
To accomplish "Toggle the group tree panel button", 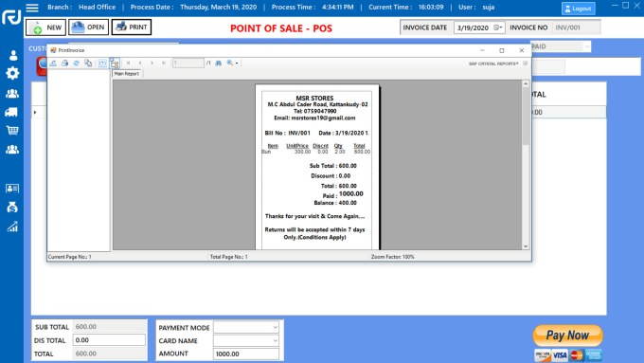I will click(x=115, y=63).
